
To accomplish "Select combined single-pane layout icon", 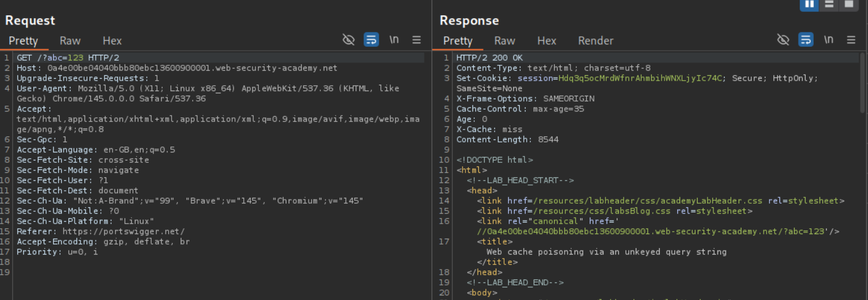I will (849, 5).
